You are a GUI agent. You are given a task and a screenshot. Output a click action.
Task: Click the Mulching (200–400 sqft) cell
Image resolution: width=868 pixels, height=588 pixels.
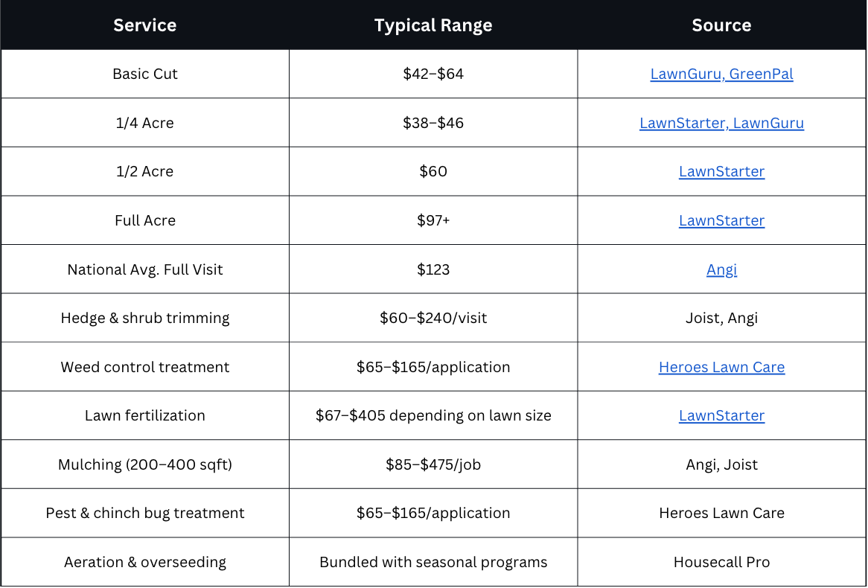pos(145,464)
